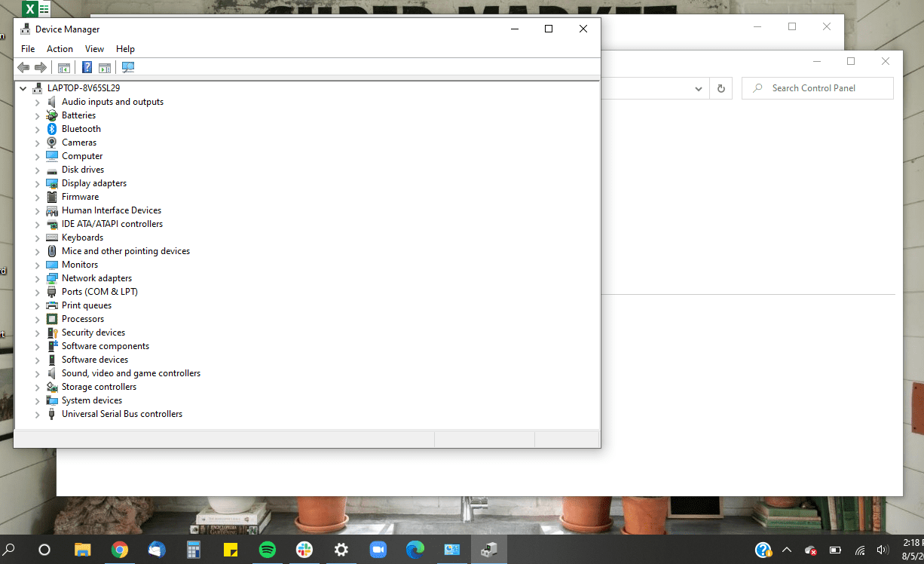Click the refresh button next to the address bar
The height and width of the screenshot is (564, 924).
pyautogui.click(x=721, y=87)
